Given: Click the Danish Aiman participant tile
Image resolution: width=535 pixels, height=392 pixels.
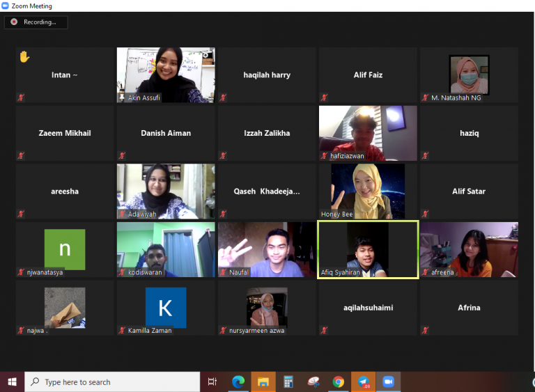Looking at the screenshot, I should tap(166, 133).
